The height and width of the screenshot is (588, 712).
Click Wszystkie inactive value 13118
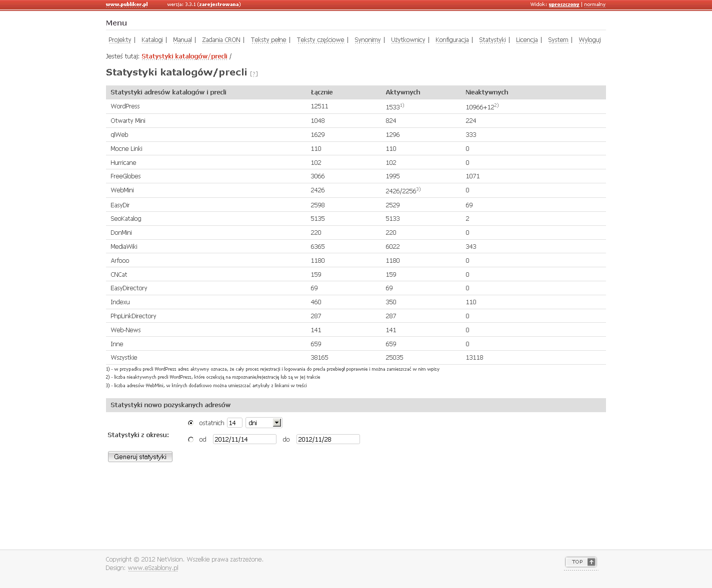tap(474, 358)
